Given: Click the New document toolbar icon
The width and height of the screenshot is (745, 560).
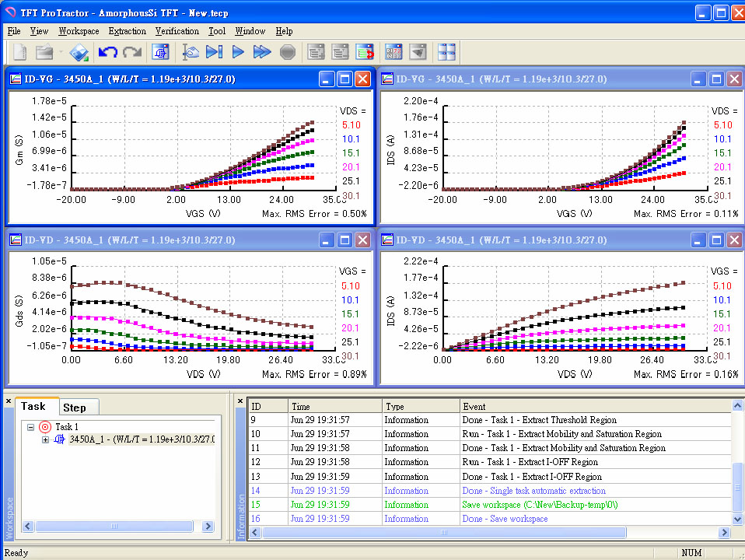Looking at the screenshot, I should (x=20, y=52).
